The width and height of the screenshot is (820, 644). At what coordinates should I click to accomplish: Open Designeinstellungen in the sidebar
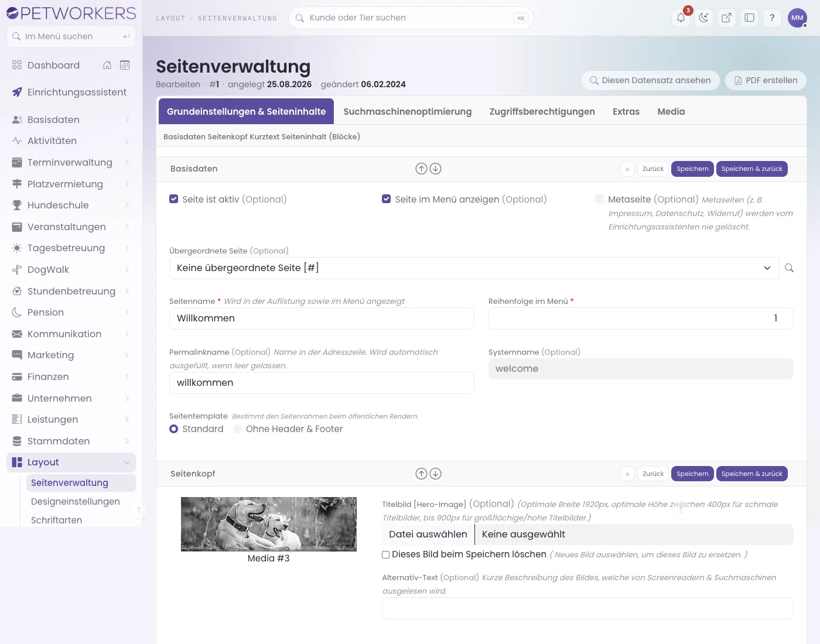(75, 501)
